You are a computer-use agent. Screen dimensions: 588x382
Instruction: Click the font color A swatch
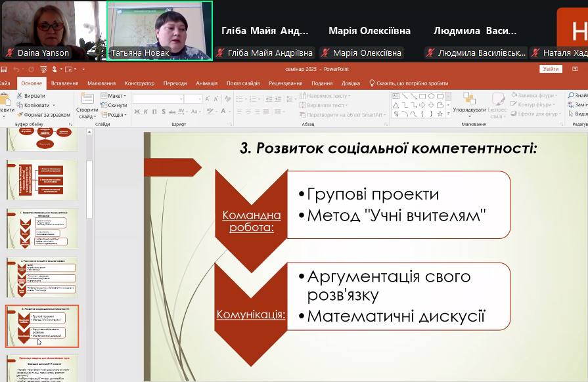[x=222, y=112]
